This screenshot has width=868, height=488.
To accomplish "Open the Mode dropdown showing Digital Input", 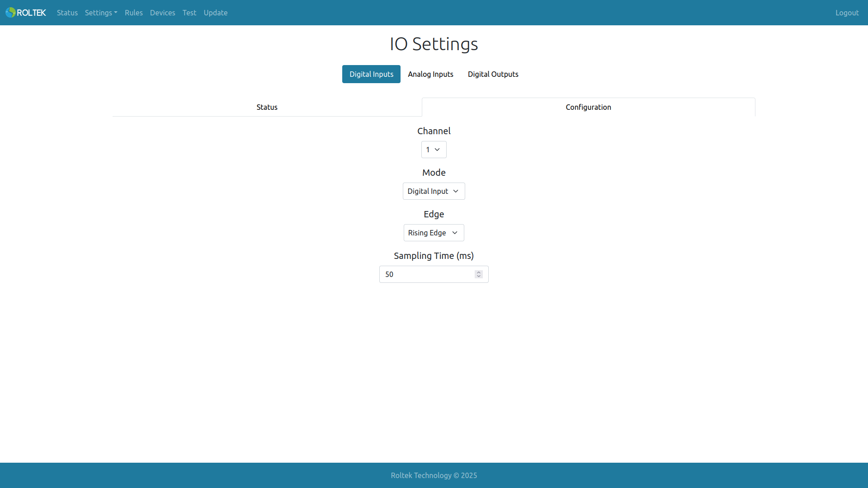I will (434, 191).
